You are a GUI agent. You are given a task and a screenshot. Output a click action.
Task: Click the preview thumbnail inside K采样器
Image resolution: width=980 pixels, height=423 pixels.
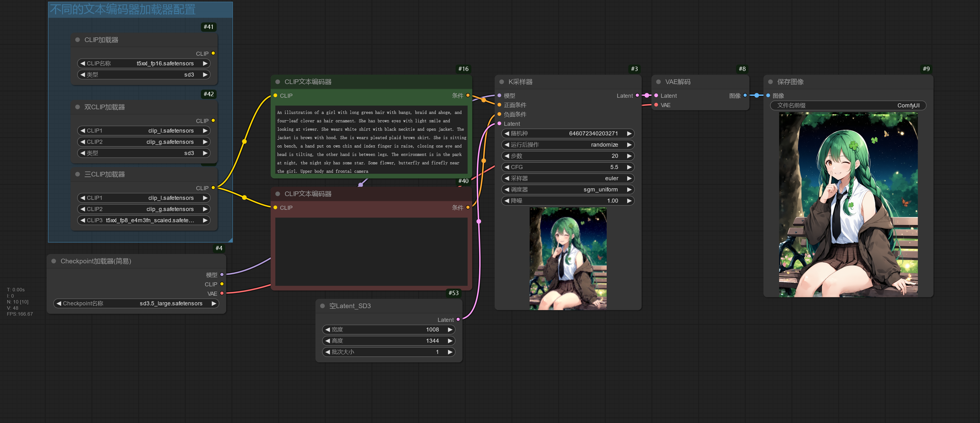567,258
